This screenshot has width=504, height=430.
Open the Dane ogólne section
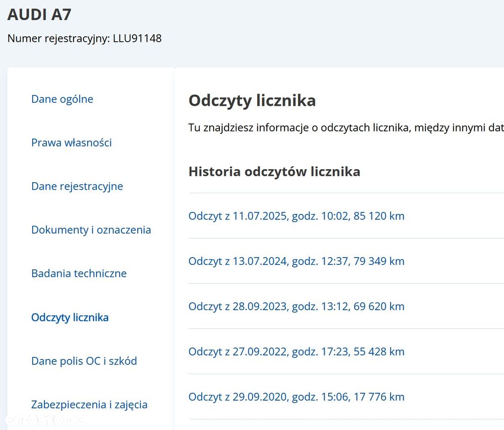click(62, 99)
